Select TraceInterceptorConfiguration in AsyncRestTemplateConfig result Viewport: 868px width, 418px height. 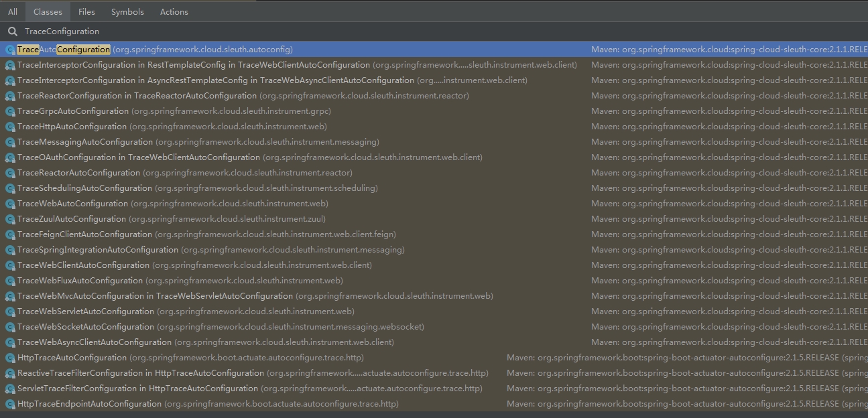434,80
